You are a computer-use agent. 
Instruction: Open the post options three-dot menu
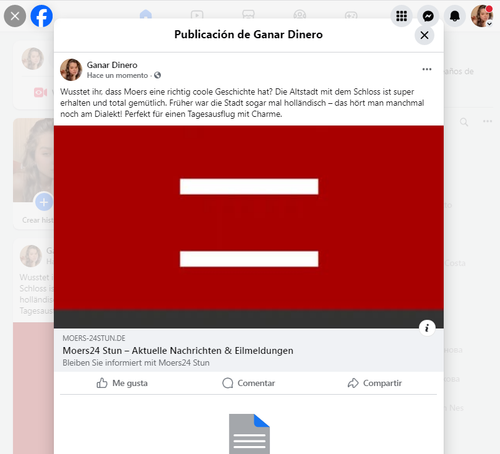pyautogui.click(x=427, y=69)
